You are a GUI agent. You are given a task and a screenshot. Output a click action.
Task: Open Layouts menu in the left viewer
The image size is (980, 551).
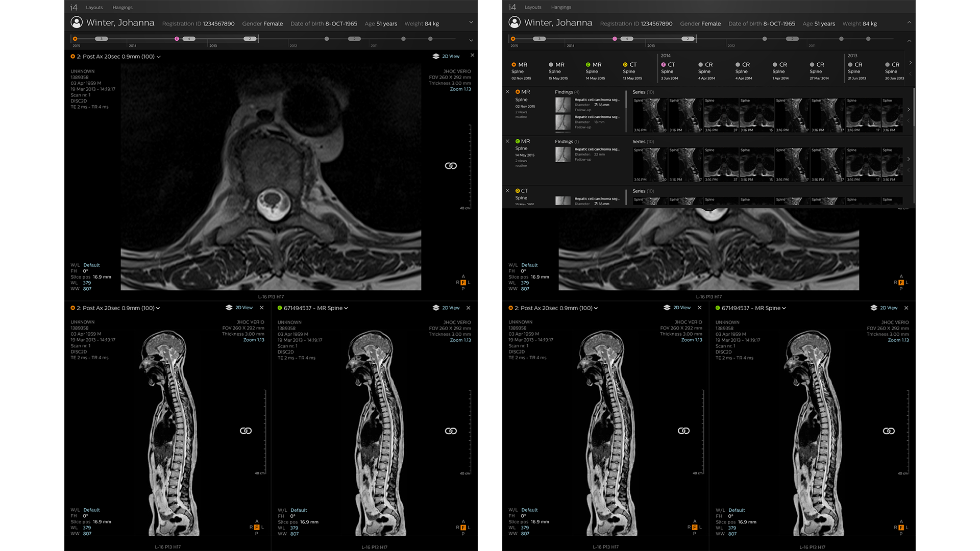coord(94,8)
